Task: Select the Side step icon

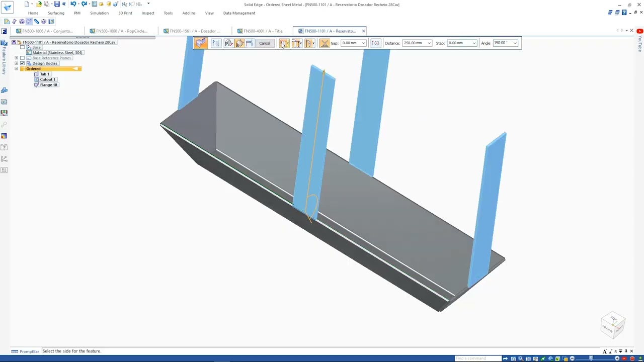Action: [x=239, y=43]
